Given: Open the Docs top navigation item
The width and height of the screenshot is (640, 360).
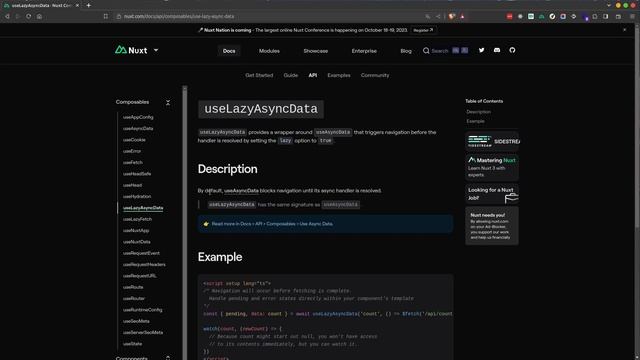Looking at the screenshot, I should pos(229,51).
